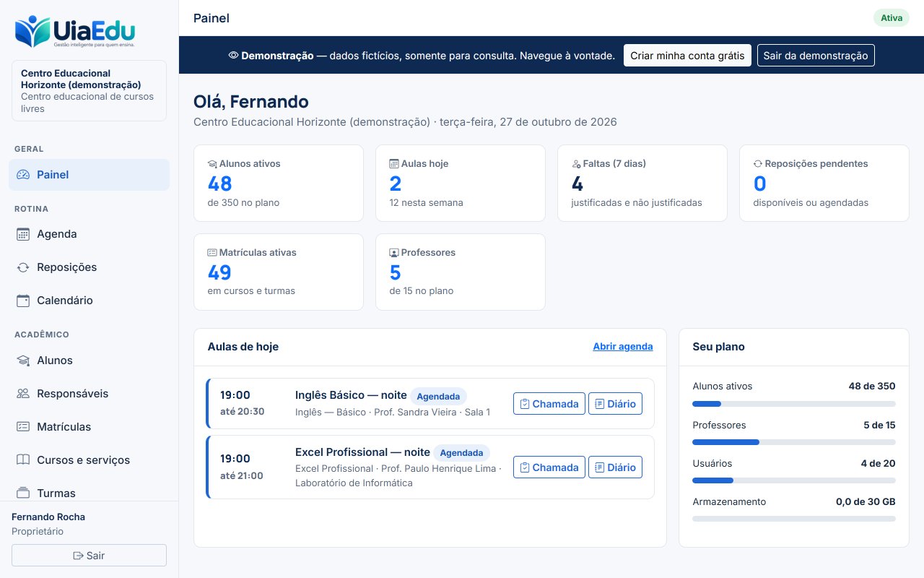Click the Agenda calendar grid icon
This screenshot has height=578, width=924.
click(23, 234)
